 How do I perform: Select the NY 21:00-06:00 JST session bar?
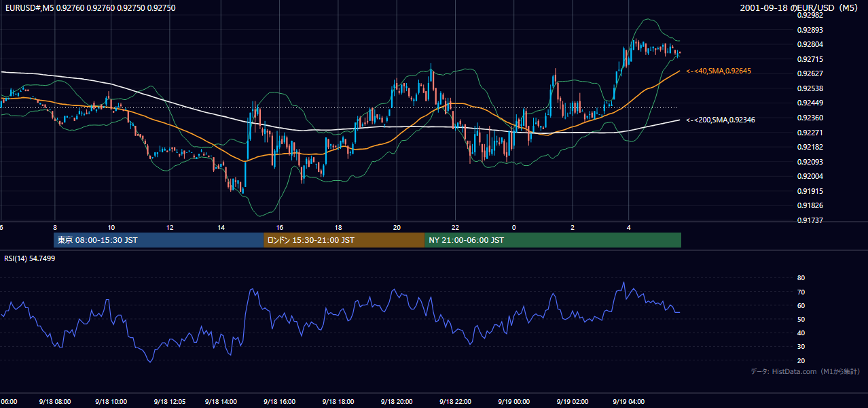pos(553,240)
